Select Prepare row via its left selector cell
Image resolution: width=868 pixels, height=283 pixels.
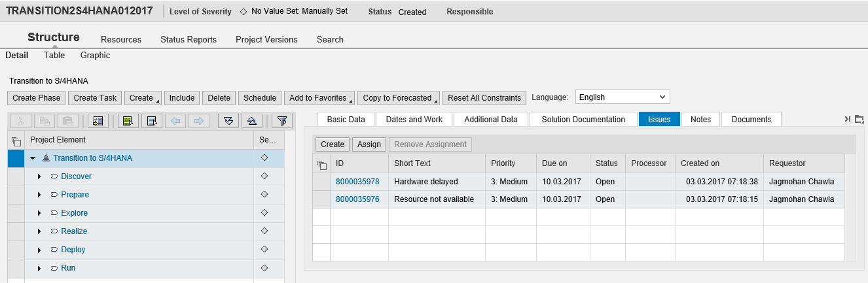coord(16,195)
